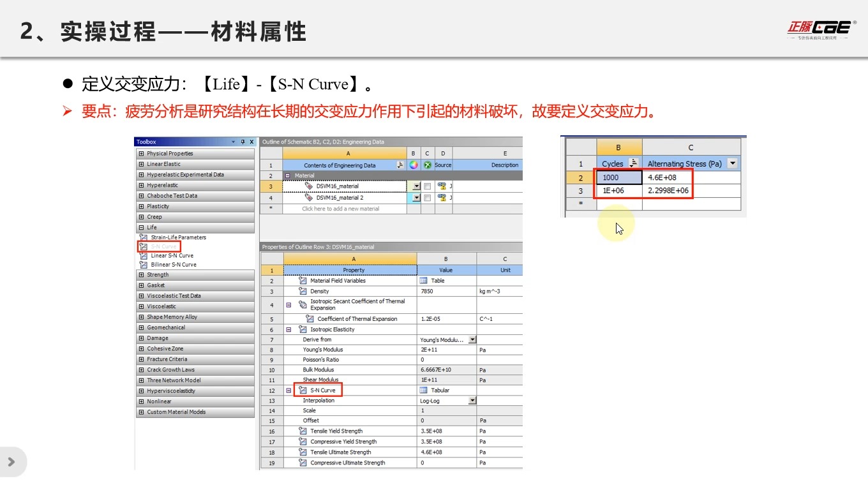
Task: Click the filter icon next to Contents of Engineering Data
Action: coord(401,165)
